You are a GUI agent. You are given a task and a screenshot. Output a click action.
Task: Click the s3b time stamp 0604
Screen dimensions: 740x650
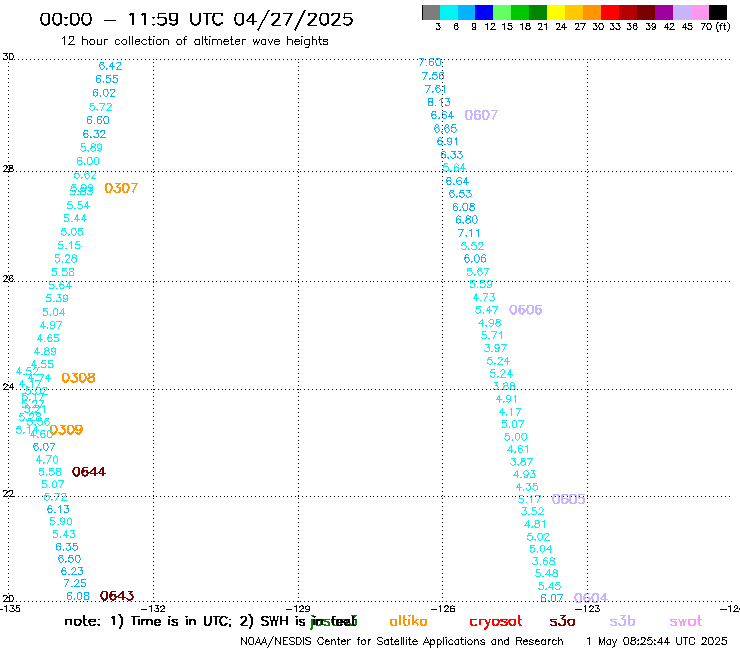[x=590, y=598]
